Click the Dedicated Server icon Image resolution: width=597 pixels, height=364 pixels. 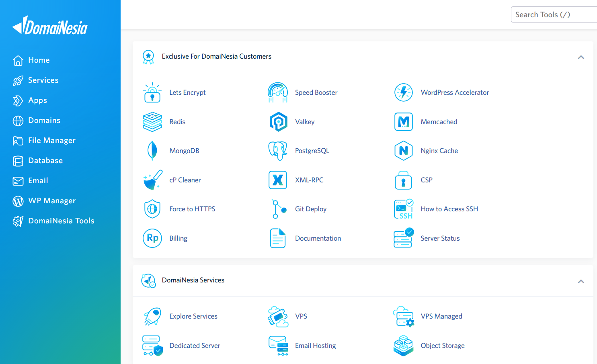[x=152, y=346]
